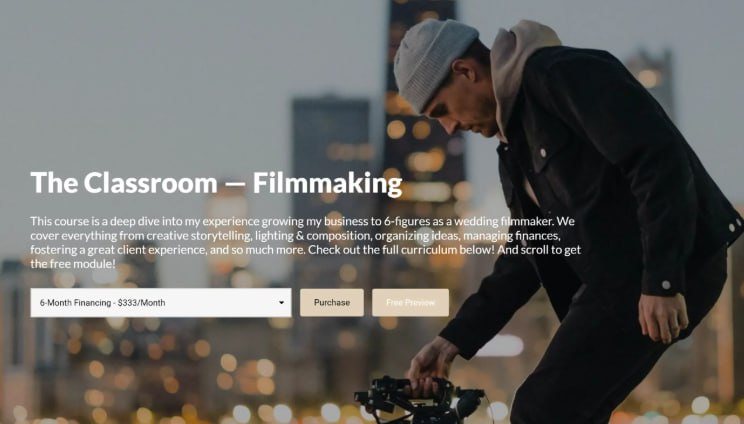Open the 6-Month Financing payment dropdown
This screenshot has height=424, width=744.
point(161,303)
